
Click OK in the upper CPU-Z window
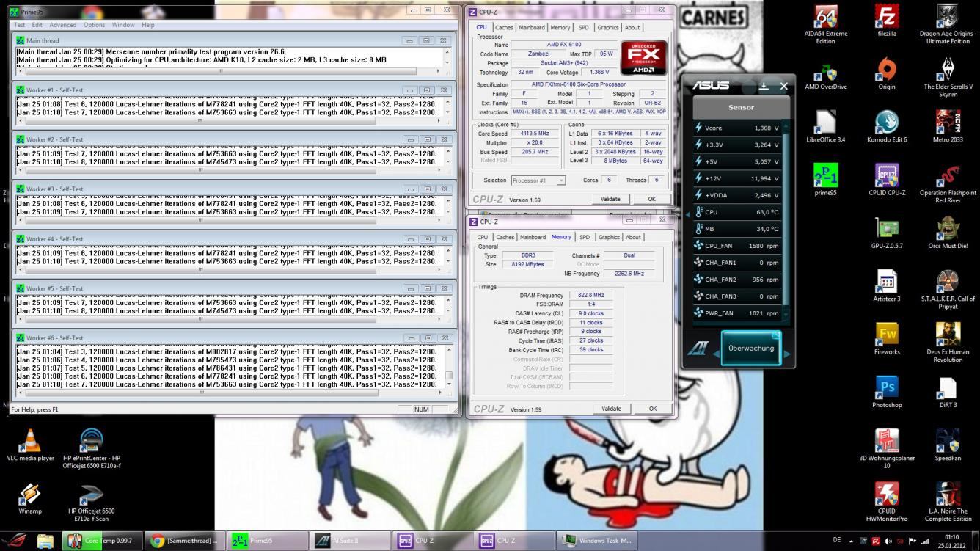point(651,199)
